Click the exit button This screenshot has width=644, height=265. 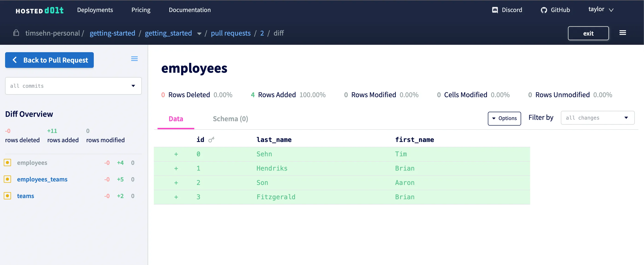pyautogui.click(x=588, y=33)
